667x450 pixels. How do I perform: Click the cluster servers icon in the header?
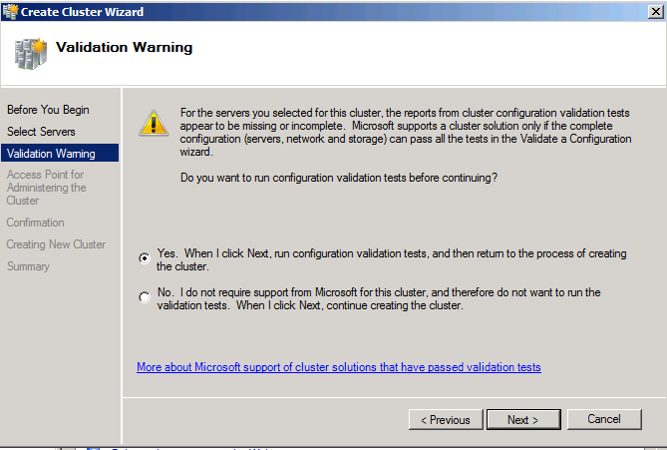pos(31,54)
